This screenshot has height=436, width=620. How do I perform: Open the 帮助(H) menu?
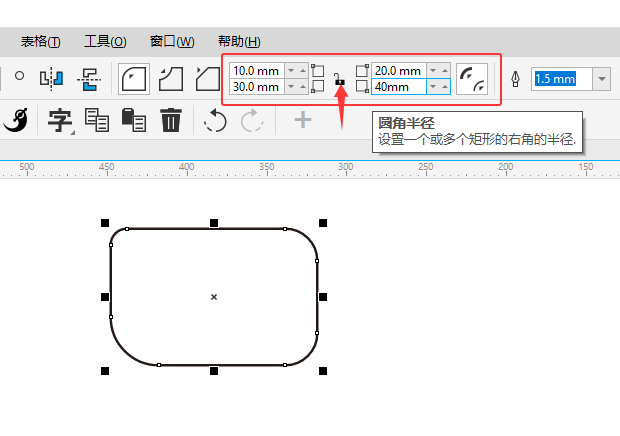pyautogui.click(x=239, y=42)
